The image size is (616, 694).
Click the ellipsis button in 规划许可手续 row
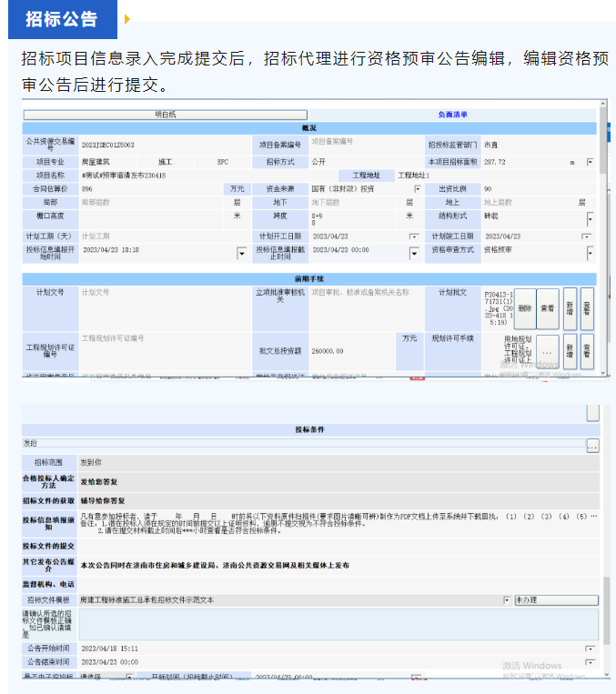coord(547,350)
